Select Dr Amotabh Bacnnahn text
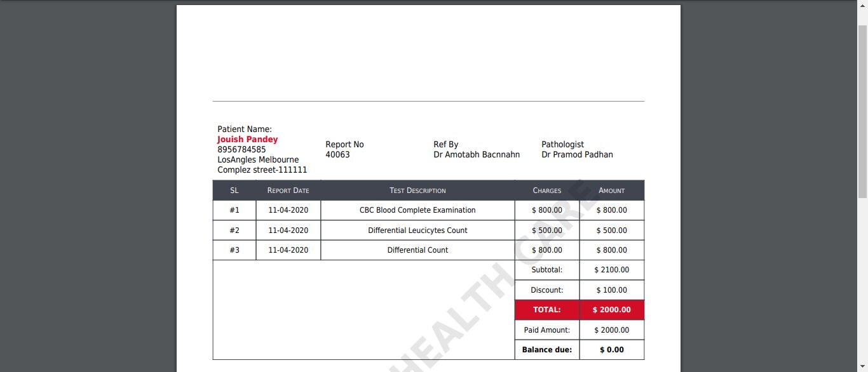 point(477,155)
